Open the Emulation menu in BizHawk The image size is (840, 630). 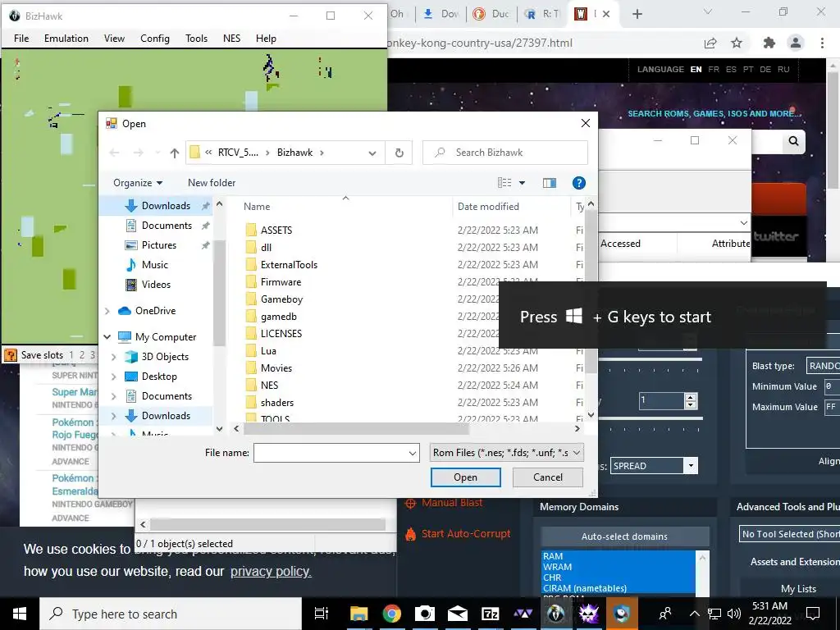(66, 39)
